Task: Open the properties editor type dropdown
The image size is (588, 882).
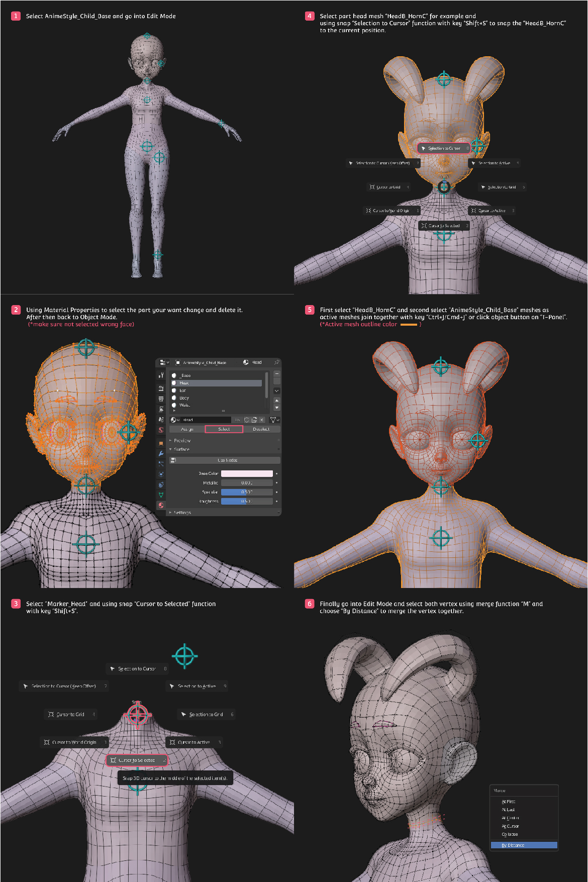Action: [x=164, y=362]
